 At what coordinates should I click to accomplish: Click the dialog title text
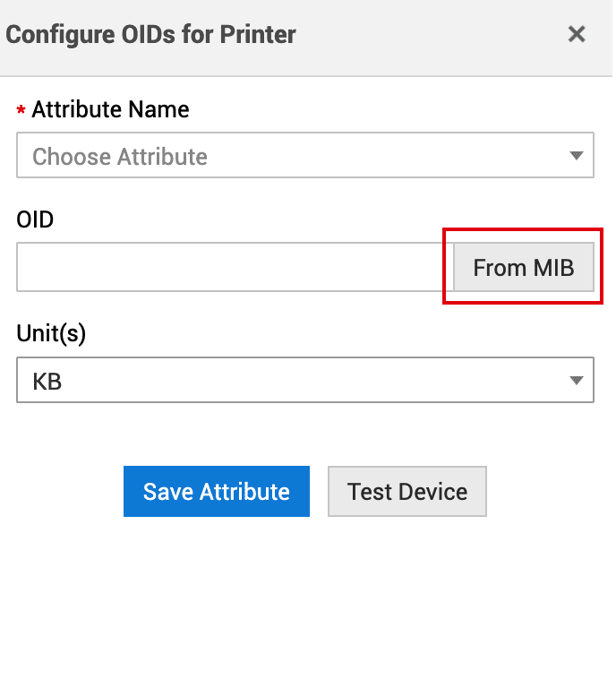150,35
